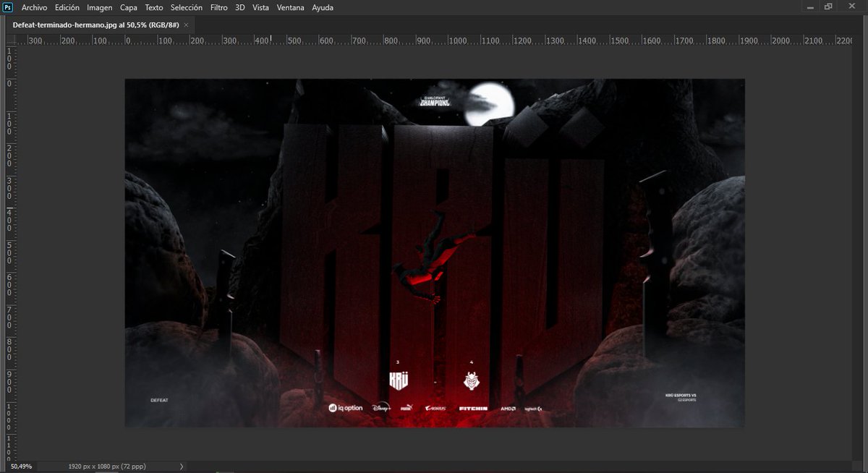Screen dimensions: 868x473
Task: Expand the status bar info arrow
Action: click(x=182, y=466)
